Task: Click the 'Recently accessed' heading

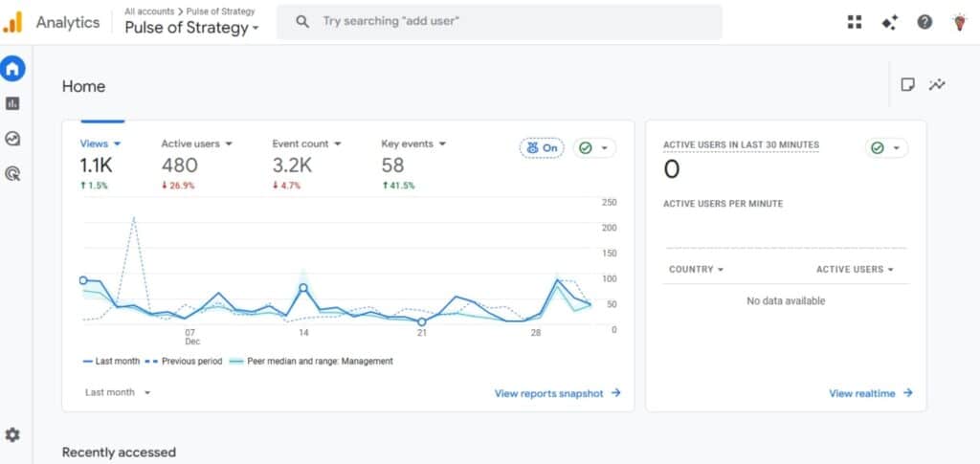Action: 119,453
